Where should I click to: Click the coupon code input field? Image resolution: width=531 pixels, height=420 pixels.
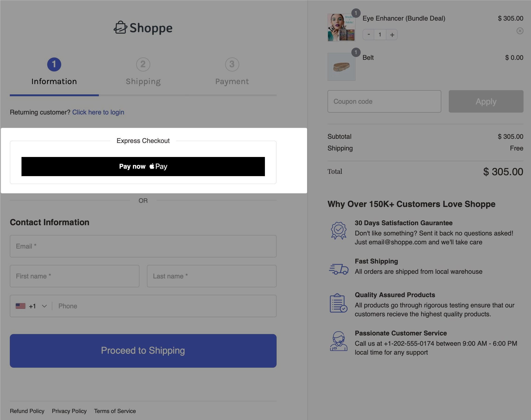(385, 101)
